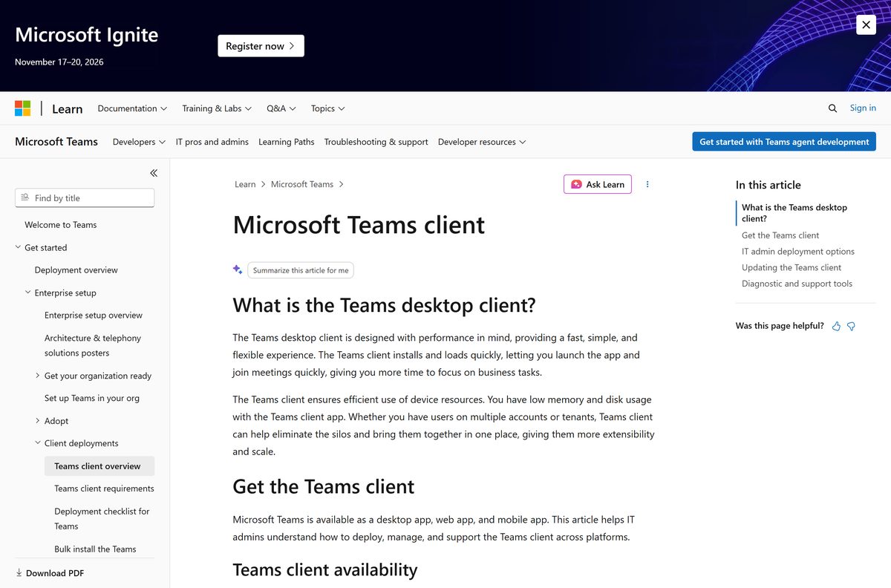Image resolution: width=891 pixels, height=588 pixels.
Task: Jump to Updating the Teams client
Action: click(x=792, y=268)
